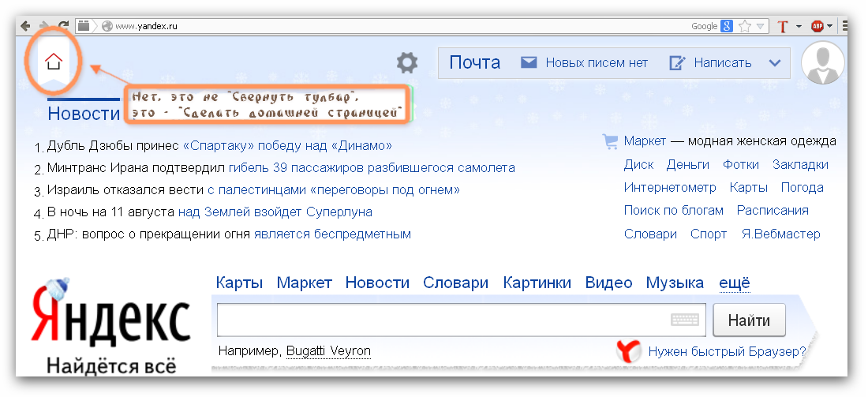Viewport: 868px width, 397px height.
Task: Click 'Новых писем нет' link
Action: coord(597,63)
